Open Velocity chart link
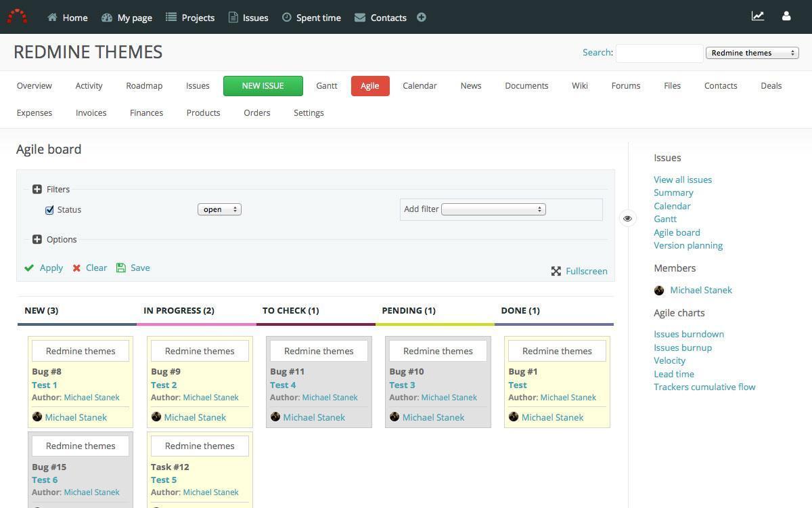This screenshot has width=812, height=508. point(670,360)
